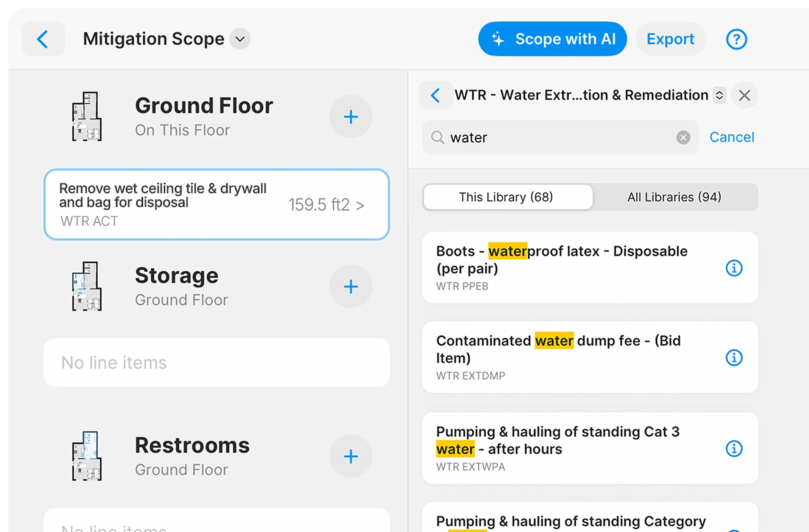Open the Storage floor plan thumbnail
Screen dimensions: 809x532
coord(87,287)
